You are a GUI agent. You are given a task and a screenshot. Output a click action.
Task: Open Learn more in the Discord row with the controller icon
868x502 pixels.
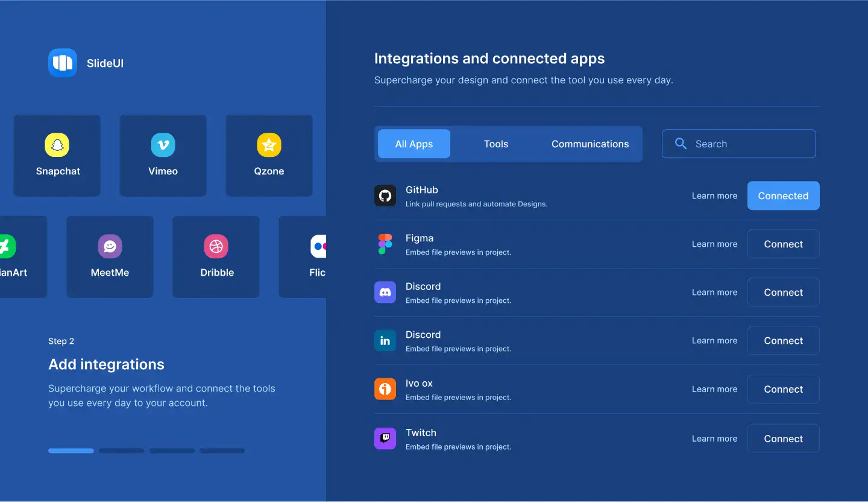pos(714,292)
